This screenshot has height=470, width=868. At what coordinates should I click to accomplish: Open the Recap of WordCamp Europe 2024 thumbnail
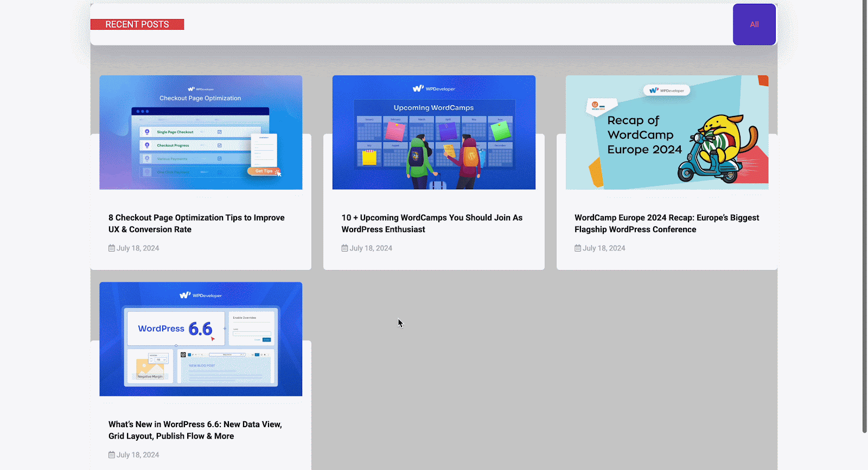[x=667, y=132]
